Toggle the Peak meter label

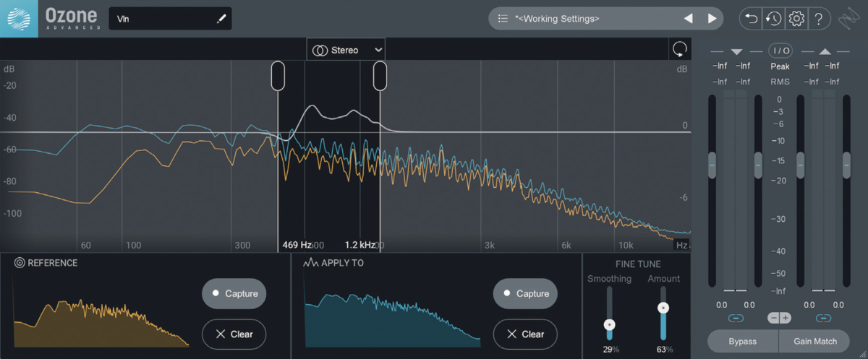tap(780, 66)
